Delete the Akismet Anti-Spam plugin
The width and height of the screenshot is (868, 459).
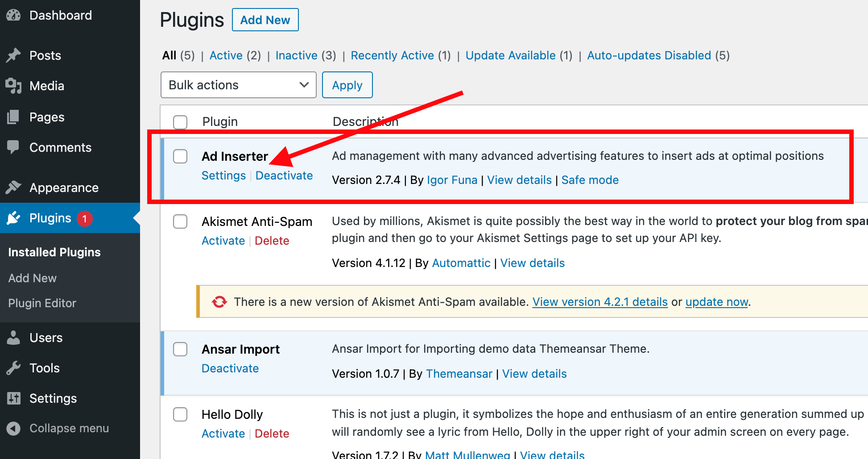(272, 241)
